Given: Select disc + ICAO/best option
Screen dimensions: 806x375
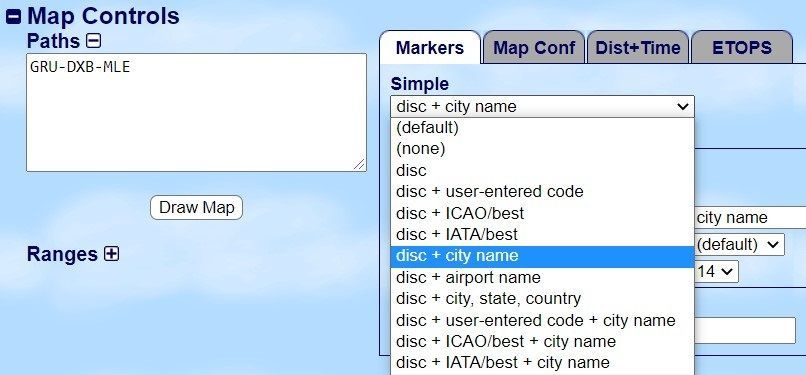Looking at the screenshot, I should coord(542,213).
